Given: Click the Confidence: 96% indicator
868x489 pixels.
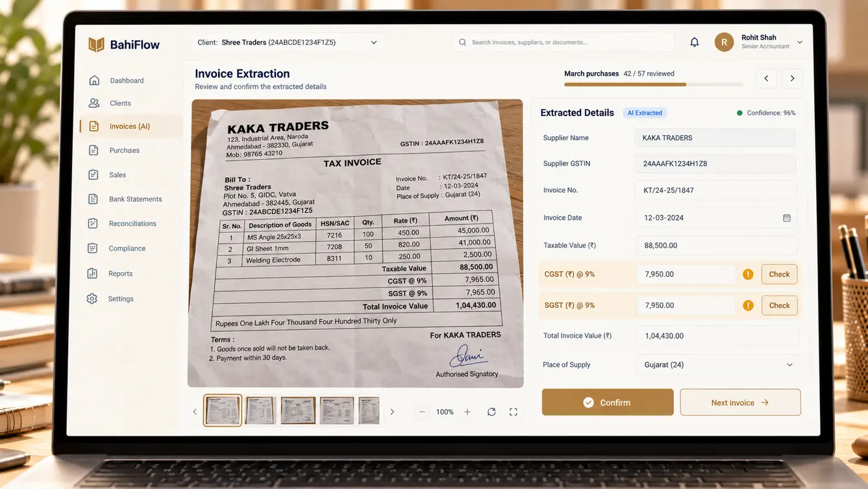Looking at the screenshot, I should (766, 113).
